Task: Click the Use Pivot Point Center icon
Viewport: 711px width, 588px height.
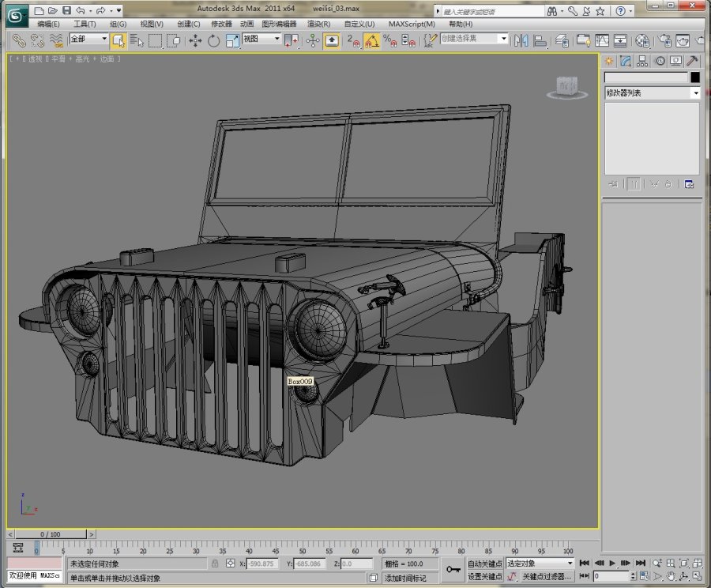Action: point(291,41)
